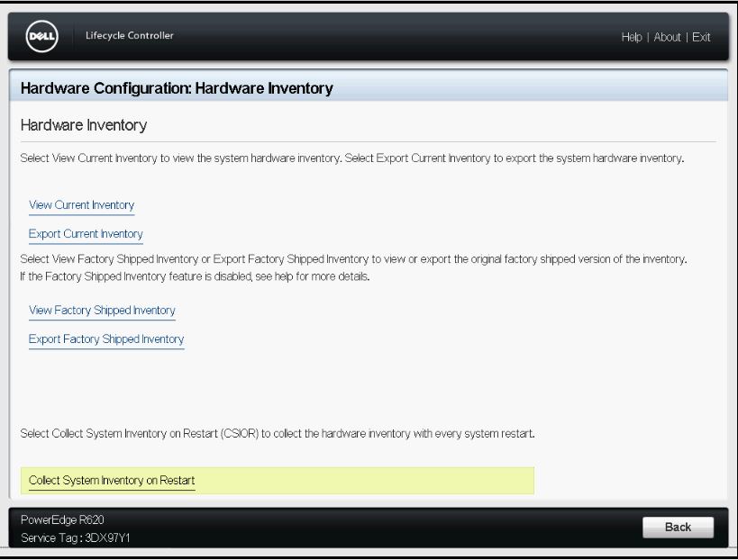Open the About page

tap(667, 37)
